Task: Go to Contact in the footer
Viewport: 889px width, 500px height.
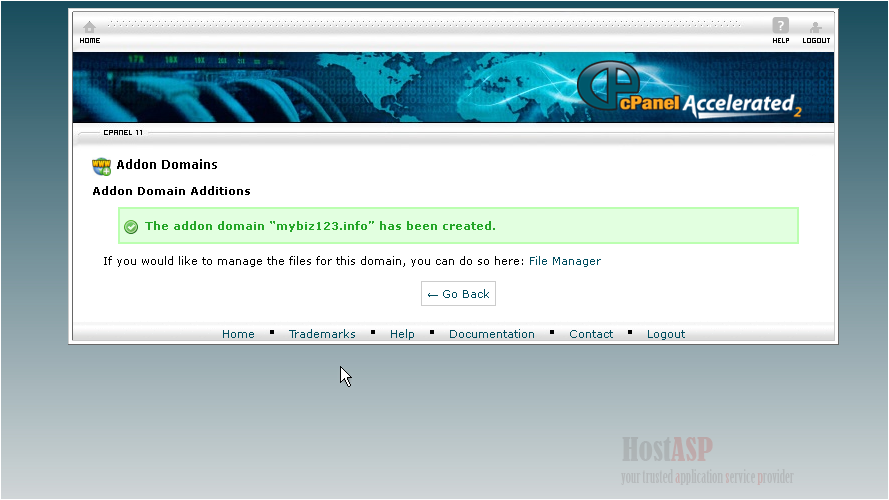Action: (591, 334)
